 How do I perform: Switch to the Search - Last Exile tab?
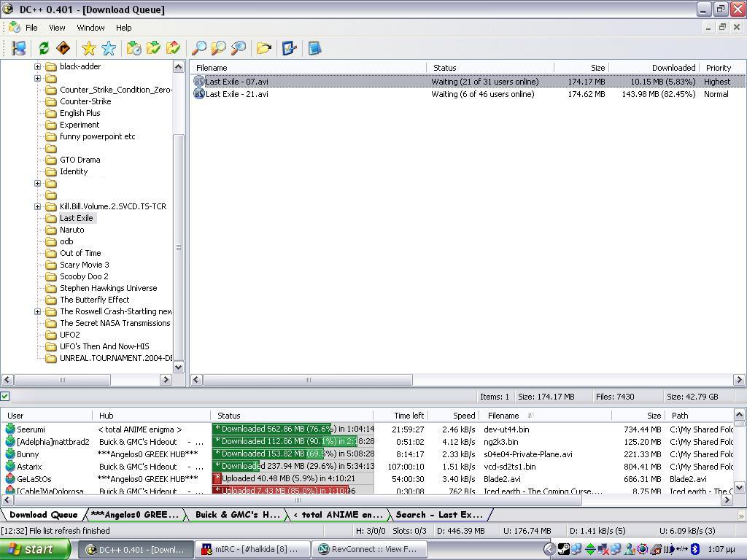tap(439, 514)
